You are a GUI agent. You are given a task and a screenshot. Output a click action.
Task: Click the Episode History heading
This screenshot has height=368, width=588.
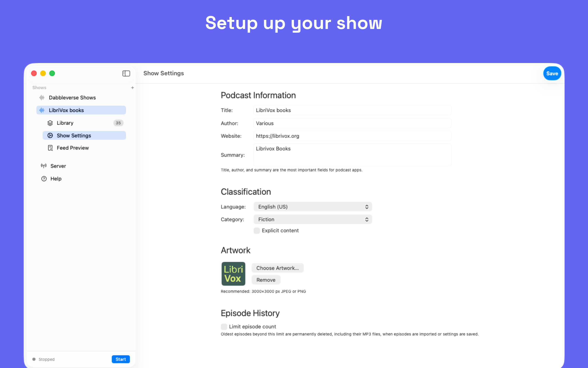pos(250,313)
